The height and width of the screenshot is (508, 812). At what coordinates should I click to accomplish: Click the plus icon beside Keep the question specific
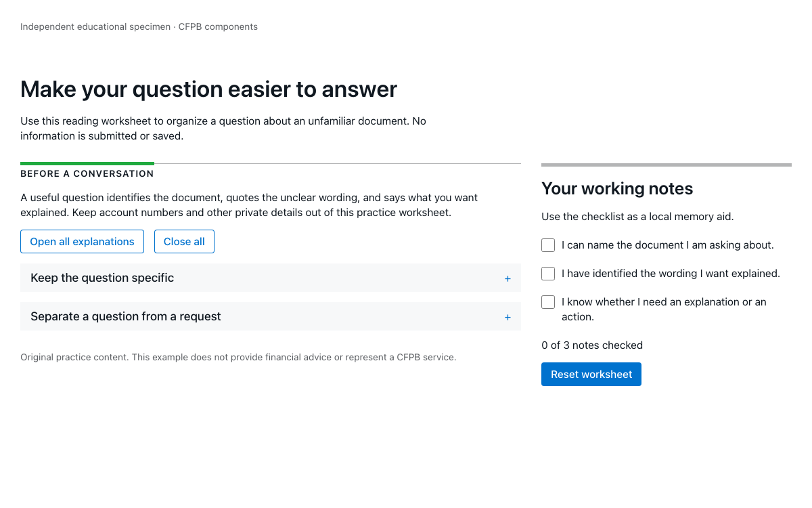(x=507, y=278)
